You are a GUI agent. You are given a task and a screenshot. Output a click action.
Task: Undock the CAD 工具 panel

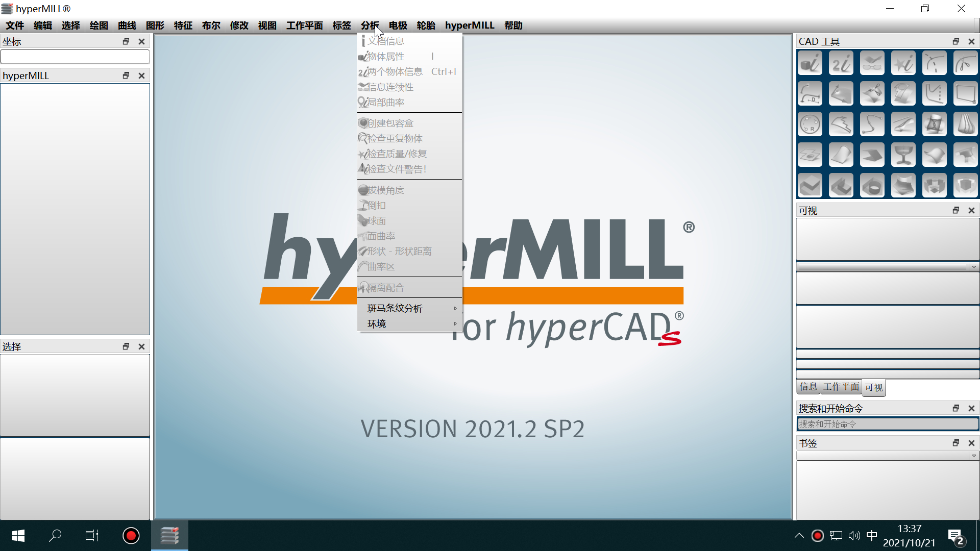click(x=956, y=41)
